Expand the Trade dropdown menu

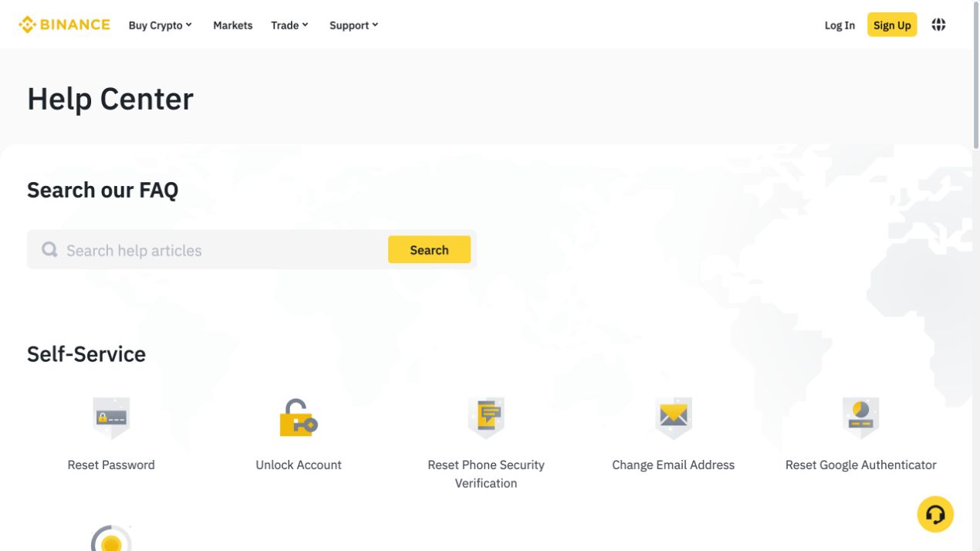(x=289, y=25)
